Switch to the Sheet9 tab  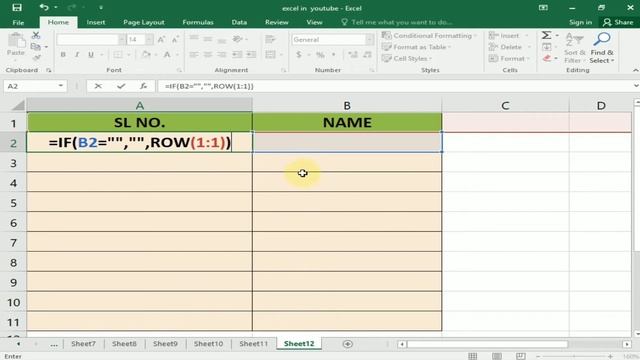point(165,344)
